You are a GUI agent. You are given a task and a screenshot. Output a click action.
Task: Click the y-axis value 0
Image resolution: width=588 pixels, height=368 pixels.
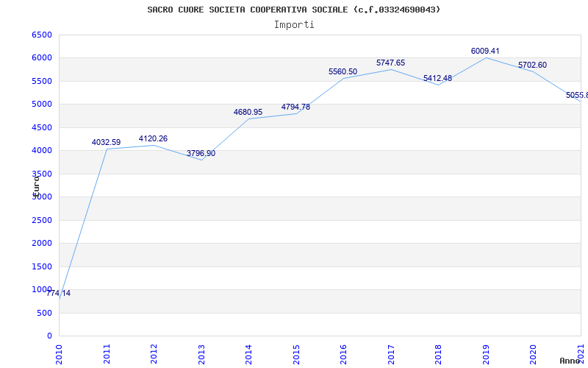49,336
